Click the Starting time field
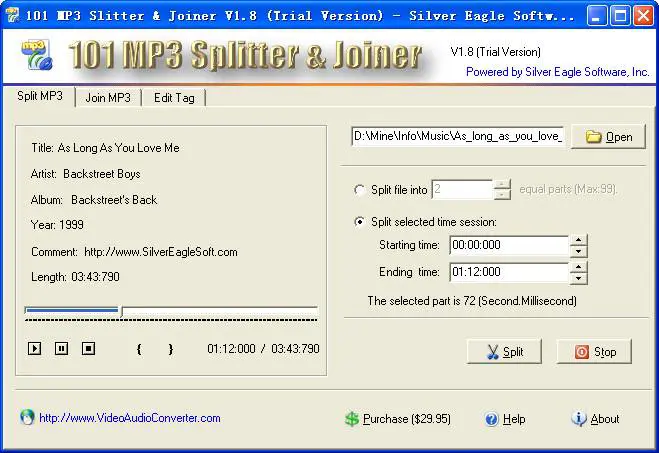Image resolution: width=659 pixels, height=453 pixels. click(x=509, y=245)
